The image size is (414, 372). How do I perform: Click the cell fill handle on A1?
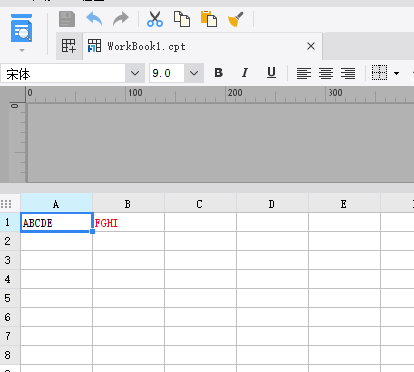92,231
